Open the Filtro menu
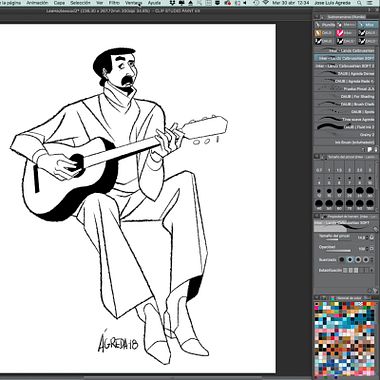Viewport: 380px width, 380px height. click(x=114, y=3)
